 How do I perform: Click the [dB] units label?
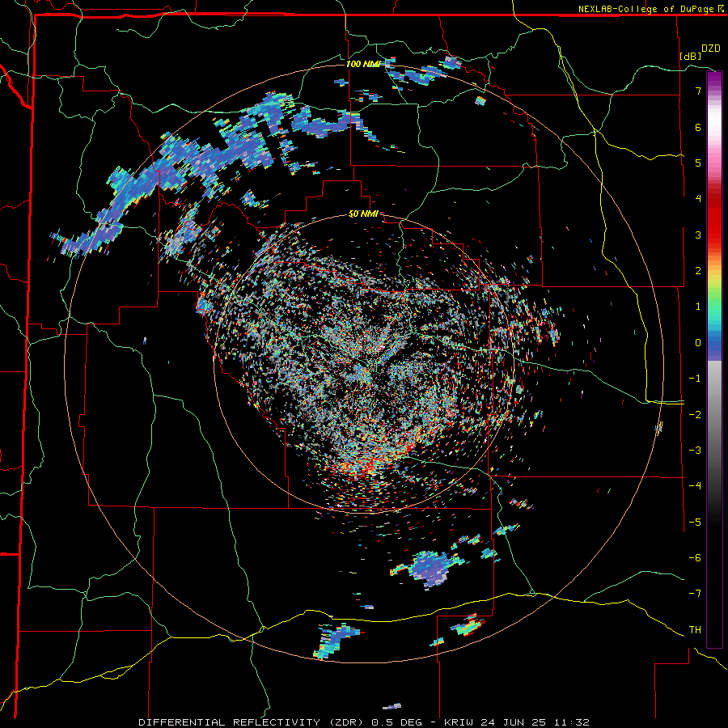coord(691,56)
